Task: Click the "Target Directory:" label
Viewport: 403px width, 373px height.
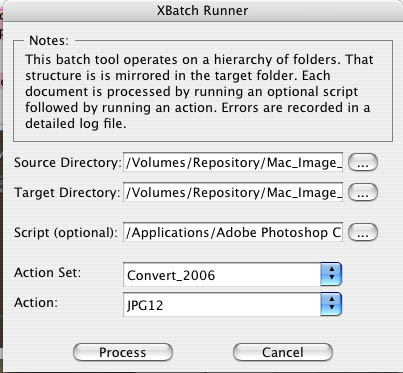Action: click(x=66, y=193)
